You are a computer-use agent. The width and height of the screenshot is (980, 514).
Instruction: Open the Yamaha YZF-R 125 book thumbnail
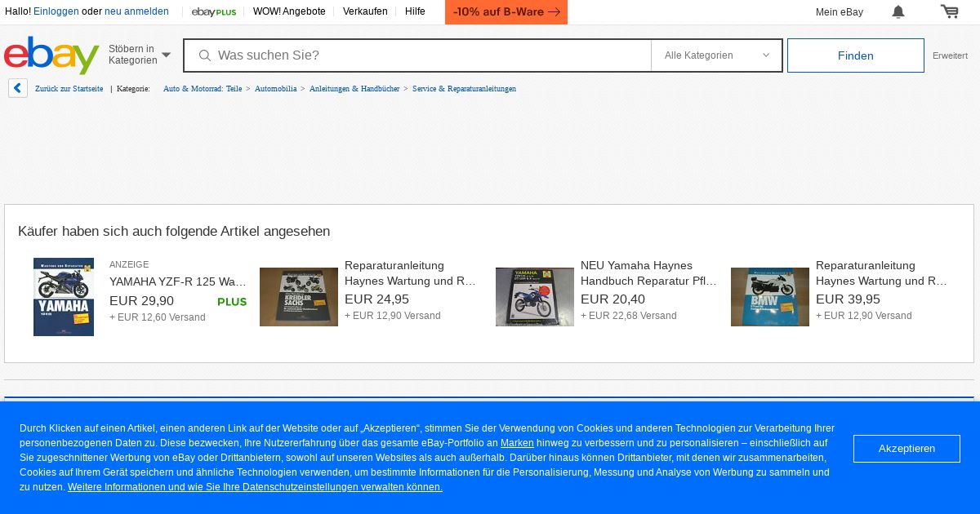coord(64,297)
